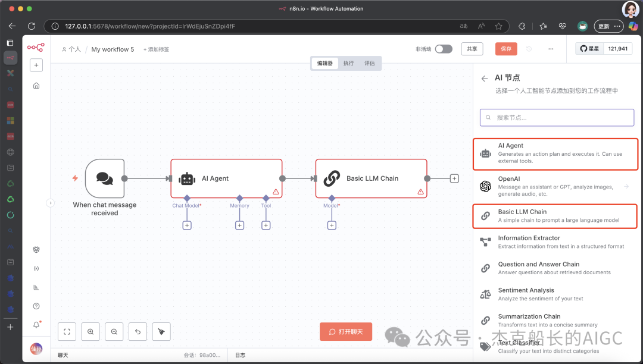This screenshot has height=364, width=643.
Task: Open the 聊天 panel tab at bottom
Action: (x=63, y=355)
